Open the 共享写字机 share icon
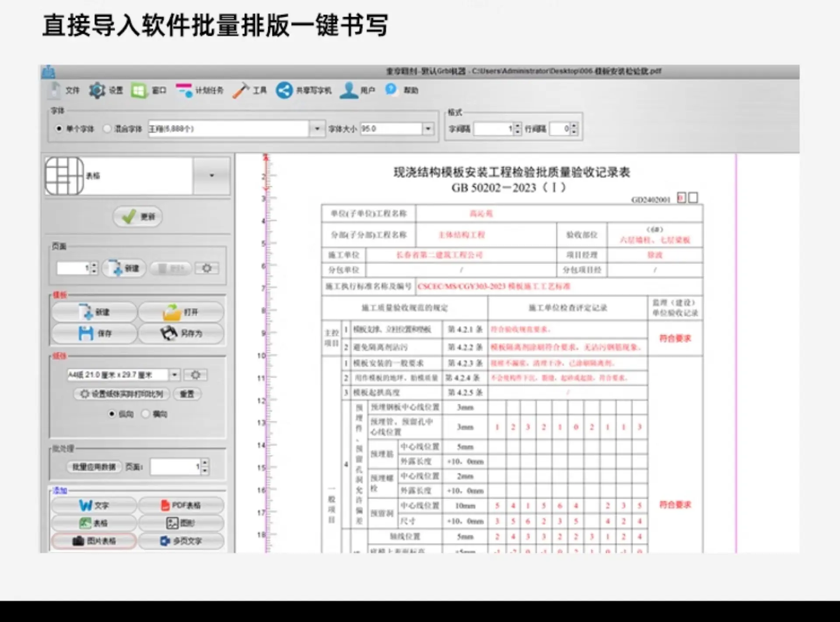The height and width of the screenshot is (622, 840). tap(284, 91)
